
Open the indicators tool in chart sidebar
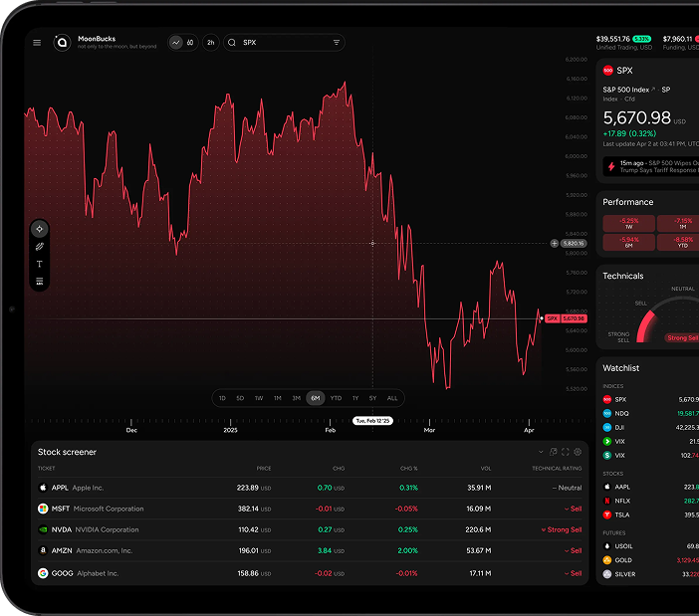pos(39,282)
